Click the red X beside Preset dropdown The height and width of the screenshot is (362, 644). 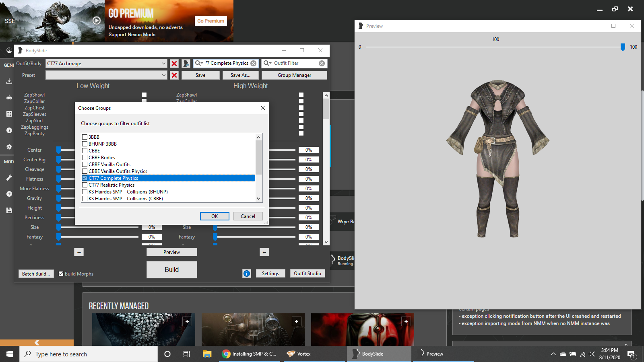coord(174,75)
